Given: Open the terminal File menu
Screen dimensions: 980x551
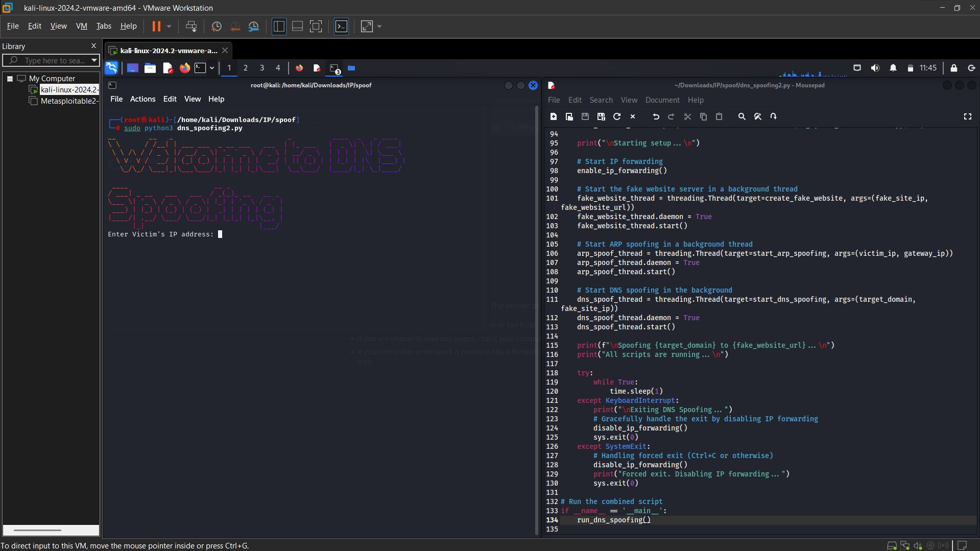Looking at the screenshot, I should point(116,99).
